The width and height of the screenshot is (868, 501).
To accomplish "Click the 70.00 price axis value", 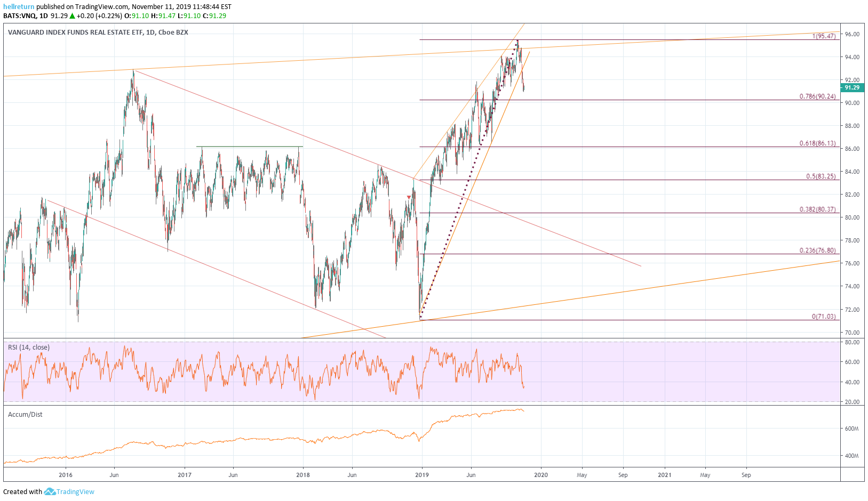I will [x=852, y=333].
